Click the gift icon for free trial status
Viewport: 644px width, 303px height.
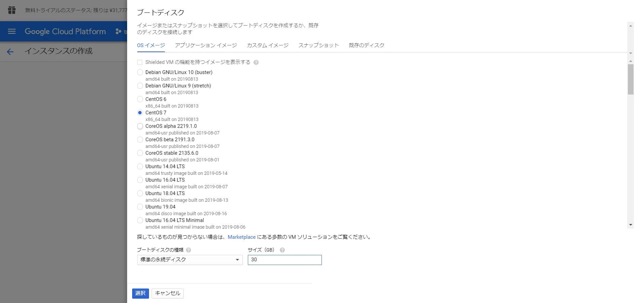coord(11,10)
